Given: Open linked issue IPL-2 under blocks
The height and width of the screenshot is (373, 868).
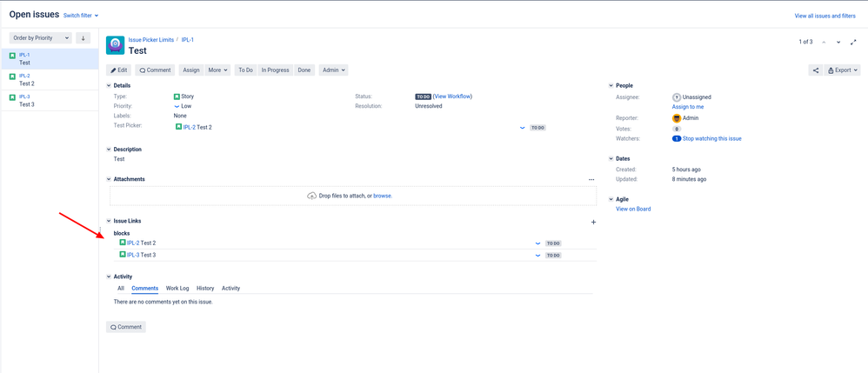Looking at the screenshot, I should coord(133,243).
